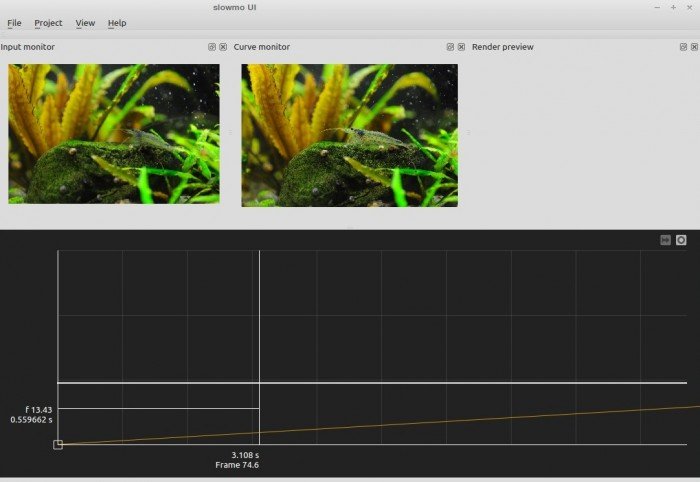Float the Input monitor panel

212,47
